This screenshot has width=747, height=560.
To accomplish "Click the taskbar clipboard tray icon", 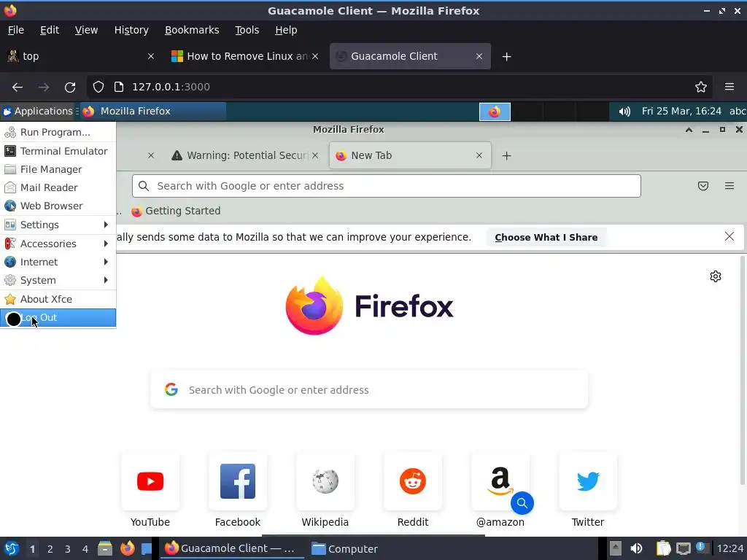I will (x=663, y=548).
